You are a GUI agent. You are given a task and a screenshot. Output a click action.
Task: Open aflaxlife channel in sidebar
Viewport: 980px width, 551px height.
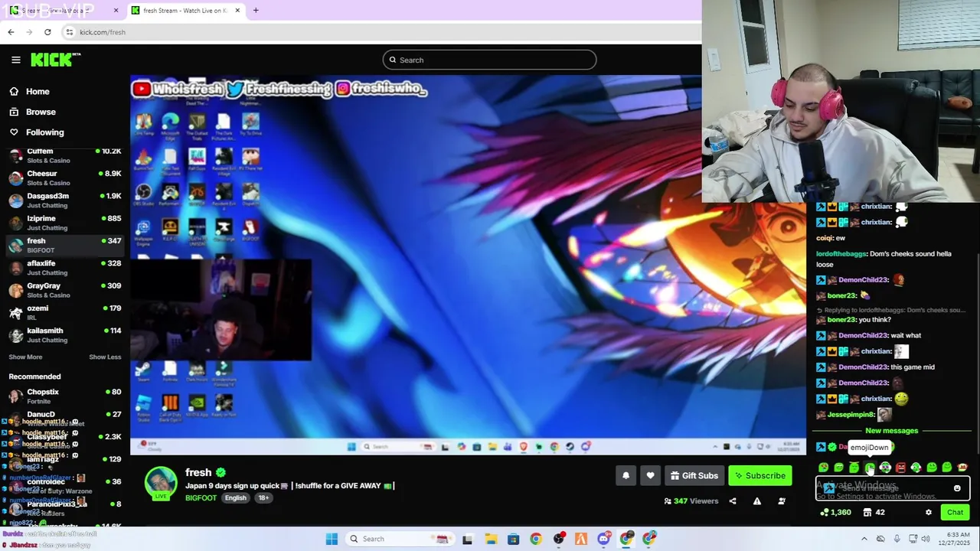[64, 267]
